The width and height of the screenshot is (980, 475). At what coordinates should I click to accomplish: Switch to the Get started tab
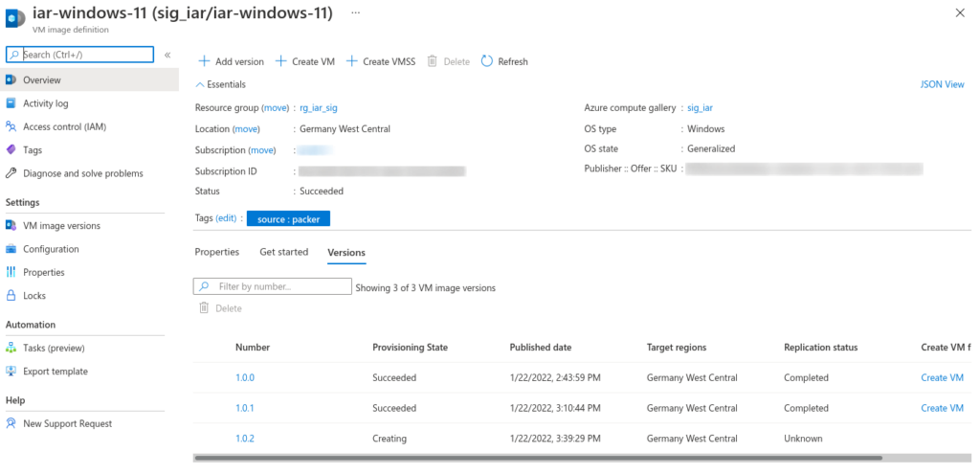coord(283,252)
